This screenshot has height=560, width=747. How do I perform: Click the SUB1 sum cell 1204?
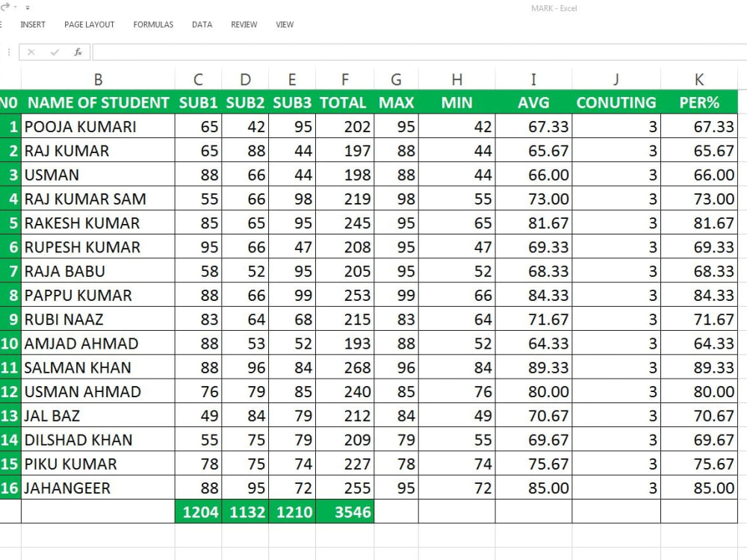[x=198, y=512]
